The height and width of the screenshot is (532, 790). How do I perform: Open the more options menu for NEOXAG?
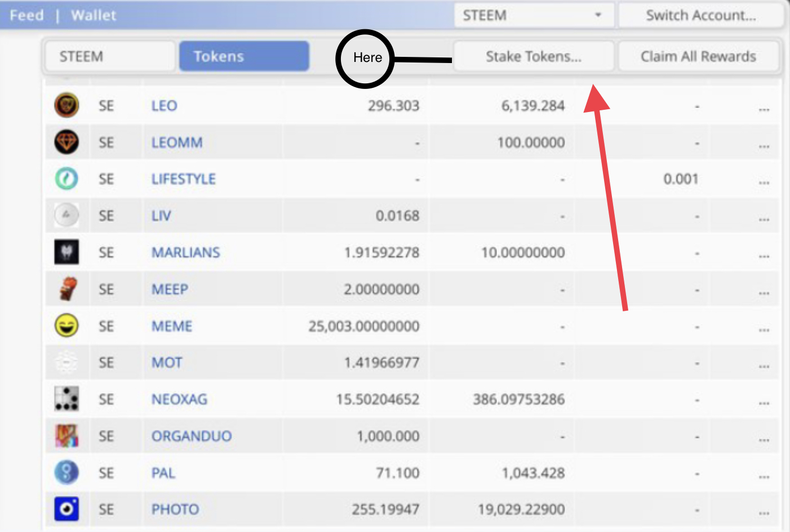coord(764,403)
